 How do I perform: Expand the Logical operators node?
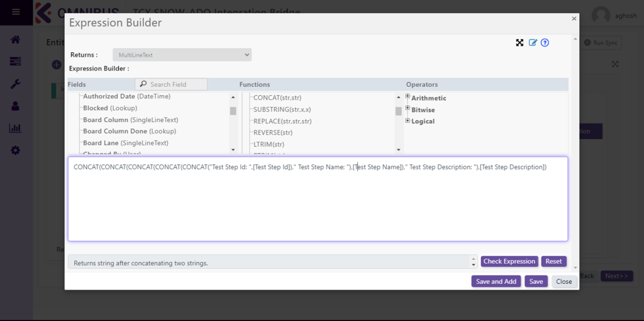(408, 120)
